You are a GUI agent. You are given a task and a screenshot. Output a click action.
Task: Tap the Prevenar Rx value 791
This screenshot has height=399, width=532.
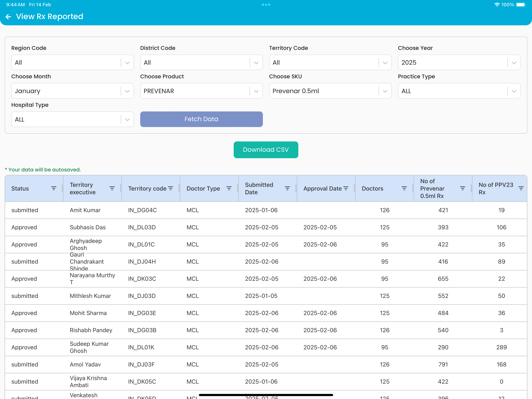[x=443, y=364]
